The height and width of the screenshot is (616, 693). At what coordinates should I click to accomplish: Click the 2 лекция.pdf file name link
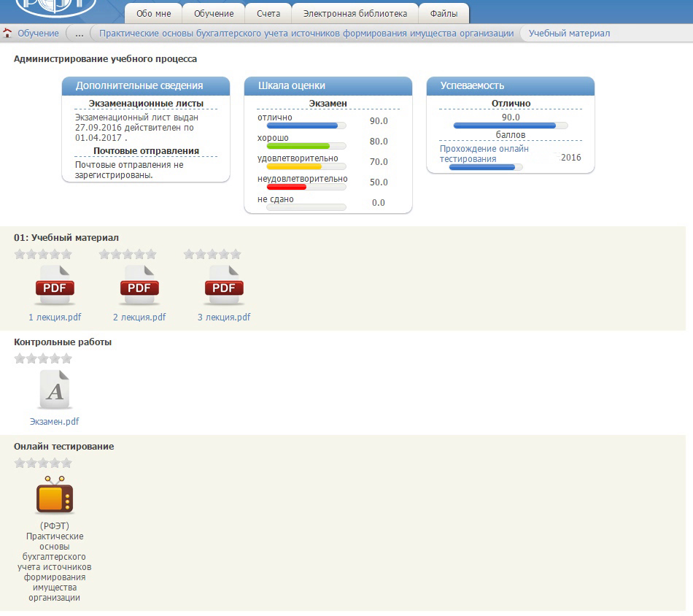click(139, 317)
